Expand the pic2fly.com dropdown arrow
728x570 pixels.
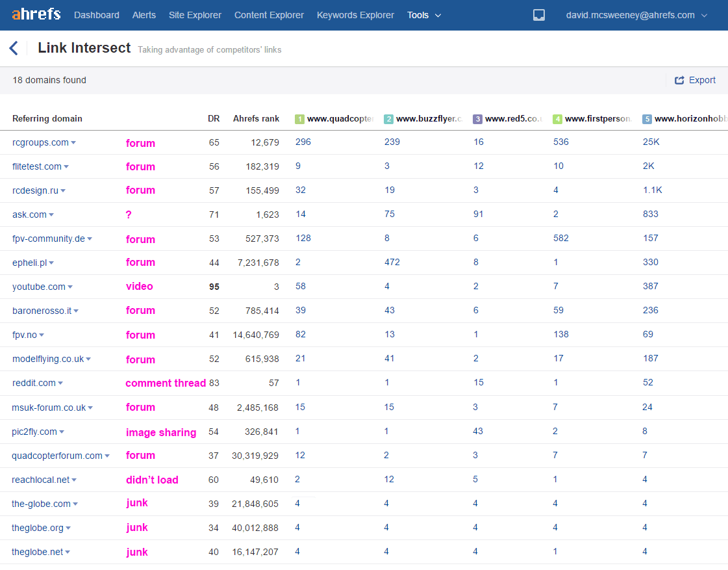click(x=62, y=432)
